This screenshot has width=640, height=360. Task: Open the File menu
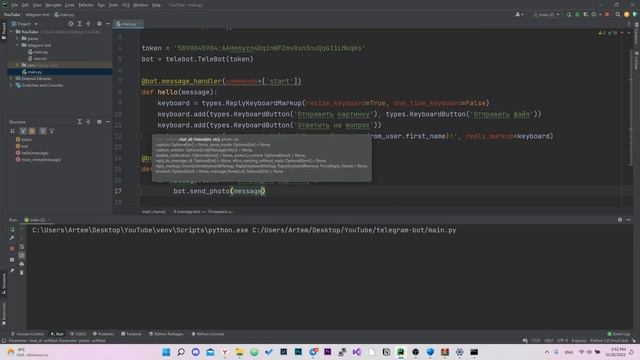pos(15,5)
